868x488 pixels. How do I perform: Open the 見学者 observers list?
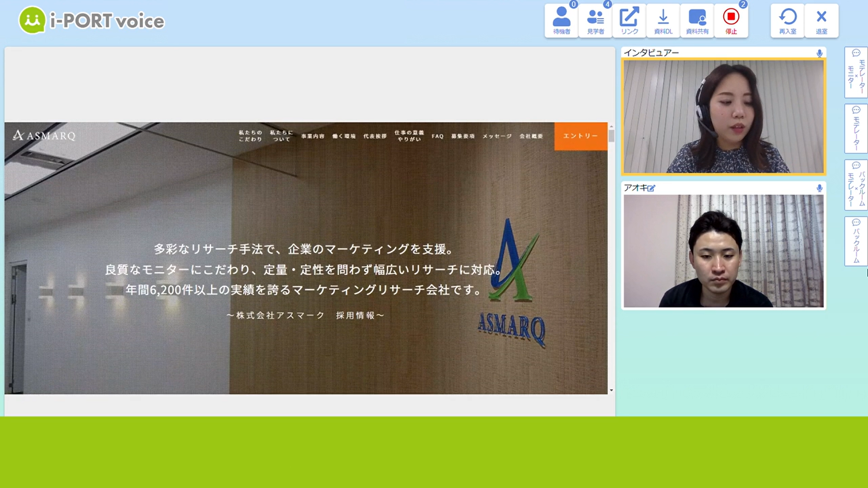tap(595, 21)
